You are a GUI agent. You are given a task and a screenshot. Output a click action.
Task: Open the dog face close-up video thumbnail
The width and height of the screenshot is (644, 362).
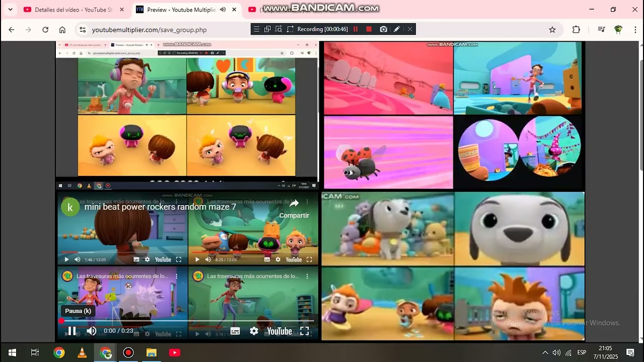(519, 229)
